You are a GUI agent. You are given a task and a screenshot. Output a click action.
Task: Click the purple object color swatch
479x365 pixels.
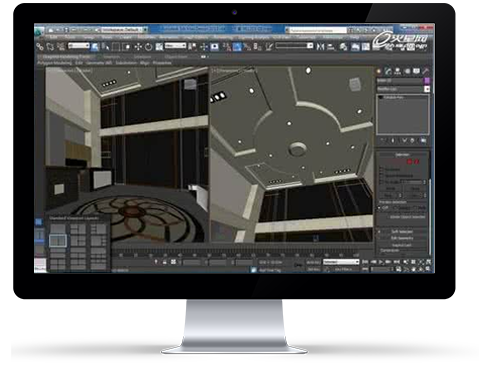(x=427, y=81)
